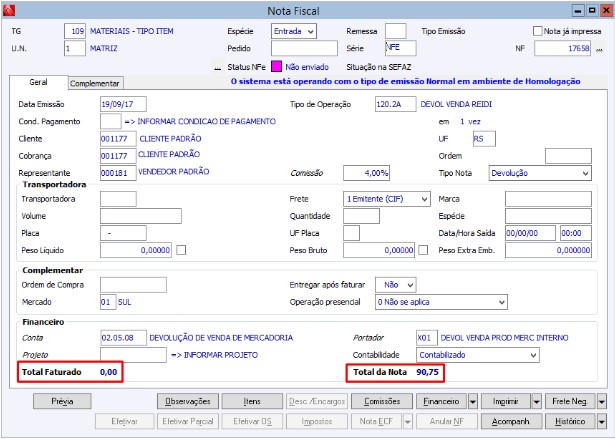Expand the arrow next to Frete Neg. button

click(x=602, y=402)
